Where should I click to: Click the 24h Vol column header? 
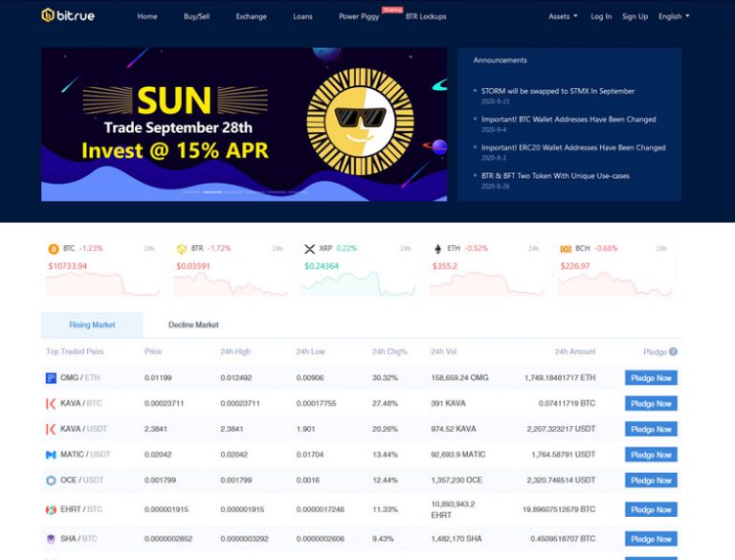pyautogui.click(x=443, y=351)
